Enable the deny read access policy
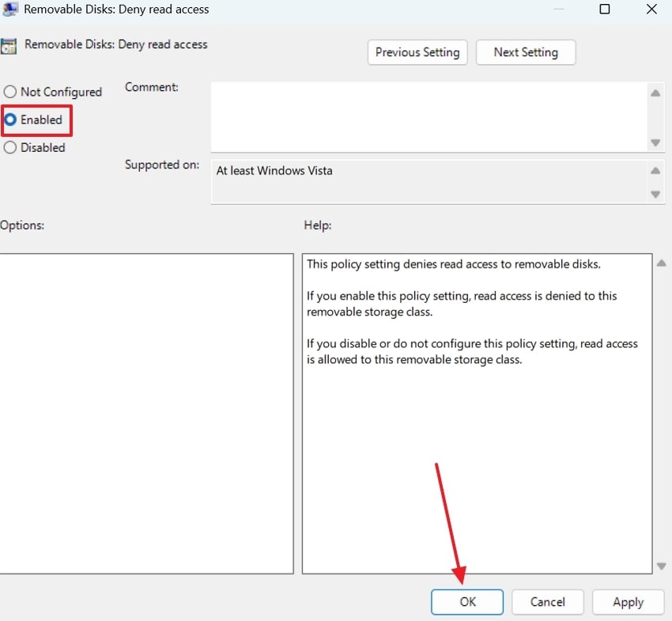 9,119
